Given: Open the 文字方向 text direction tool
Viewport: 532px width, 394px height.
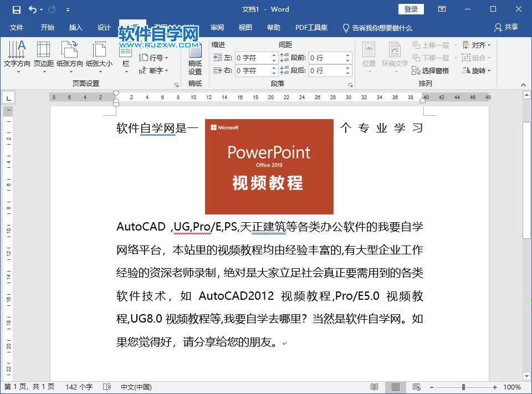Looking at the screenshot, I should pyautogui.click(x=17, y=57).
